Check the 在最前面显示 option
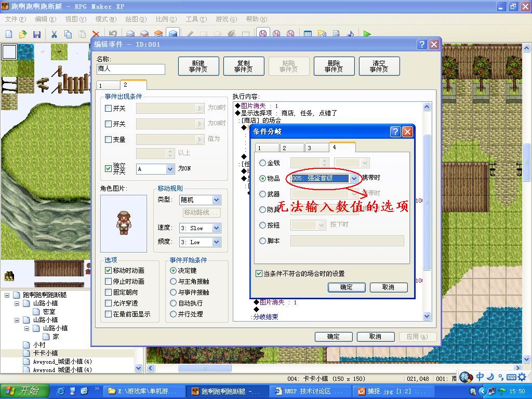532x399 pixels. pyautogui.click(x=108, y=314)
